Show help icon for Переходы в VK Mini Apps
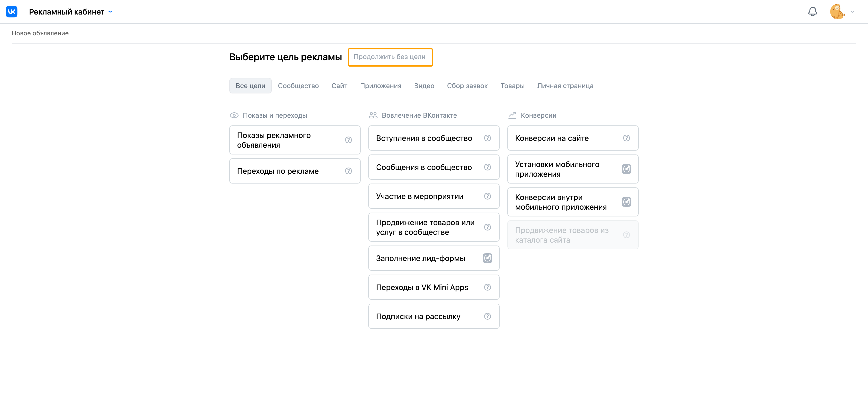The image size is (868, 415). pos(487,287)
